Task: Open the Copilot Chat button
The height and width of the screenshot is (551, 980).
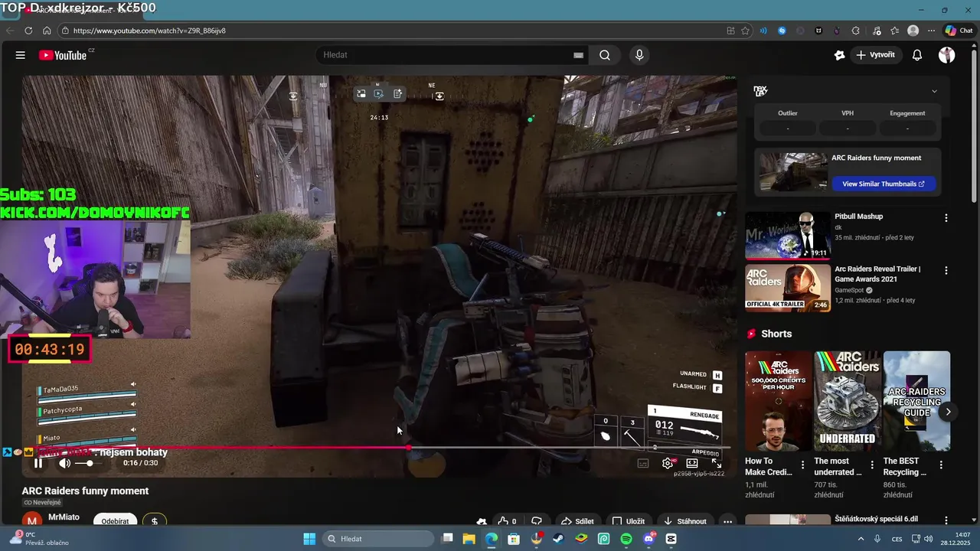Action: click(959, 31)
